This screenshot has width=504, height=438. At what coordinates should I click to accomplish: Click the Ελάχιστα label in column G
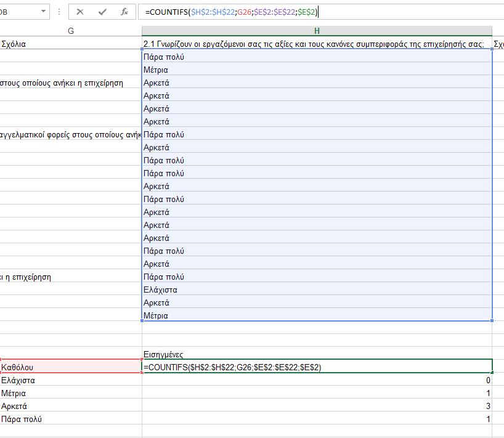click(x=71, y=381)
